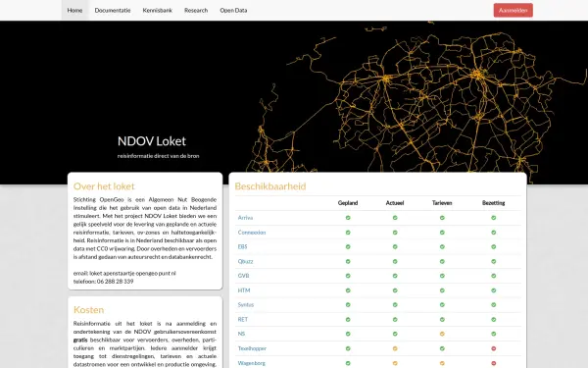Click RET Gepland status icon
The height and width of the screenshot is (368, 588).
(x=348, y=319)
